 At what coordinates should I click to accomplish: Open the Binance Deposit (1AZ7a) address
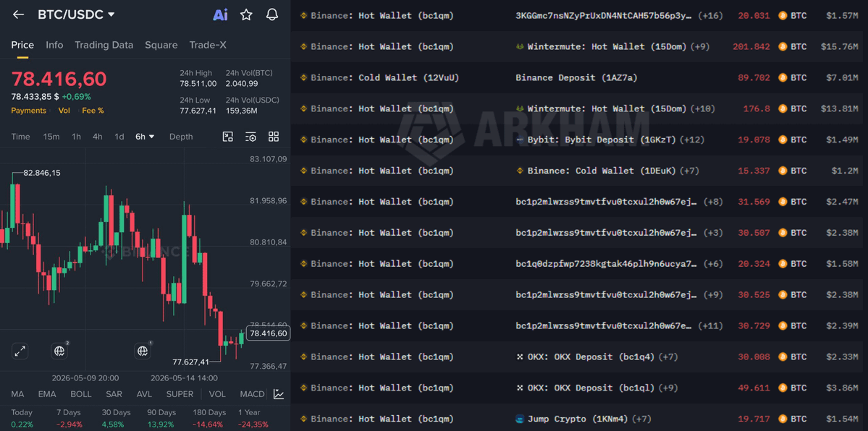pyautogui.click(x=576, y=78)
